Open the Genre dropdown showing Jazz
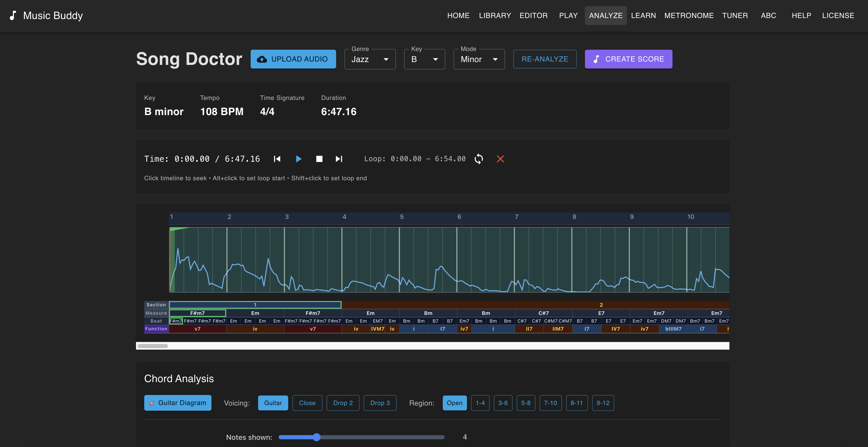This screenshot has height=447, width=868. pos(370,59)
